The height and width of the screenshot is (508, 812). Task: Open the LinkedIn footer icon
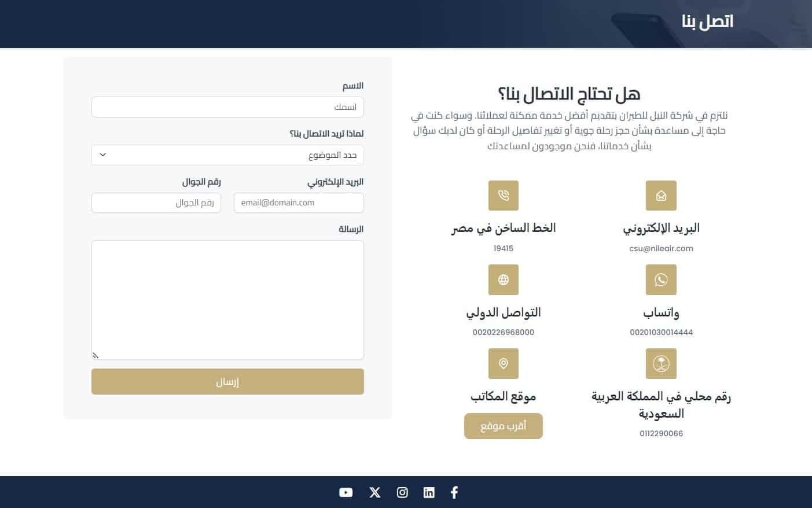click(x=429, y=492)
